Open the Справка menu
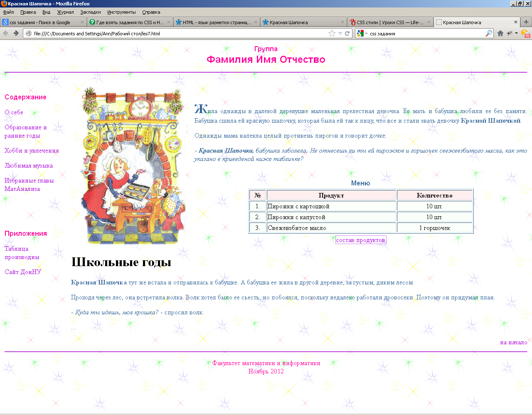The width and height of the screenshot is (532, 415). (151, 12)
